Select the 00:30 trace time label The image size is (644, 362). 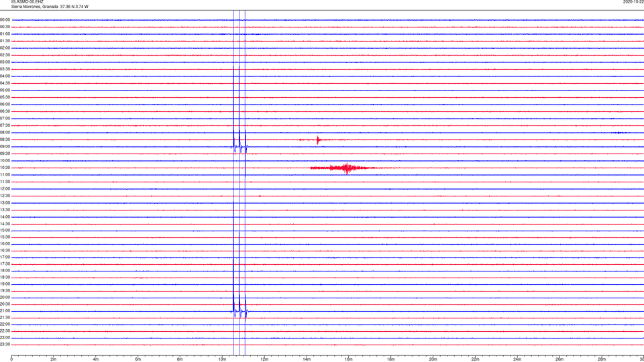pos(5,27)
